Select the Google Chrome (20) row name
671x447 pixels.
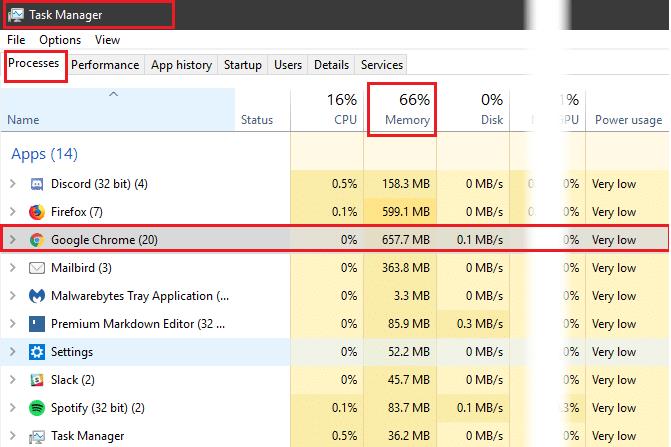click(x=104, y=240)
